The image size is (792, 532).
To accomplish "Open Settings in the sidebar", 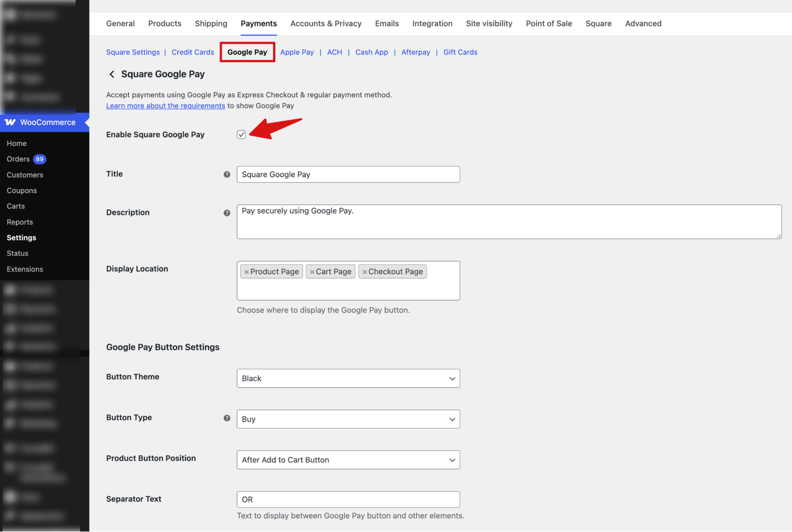I will 21,237.
